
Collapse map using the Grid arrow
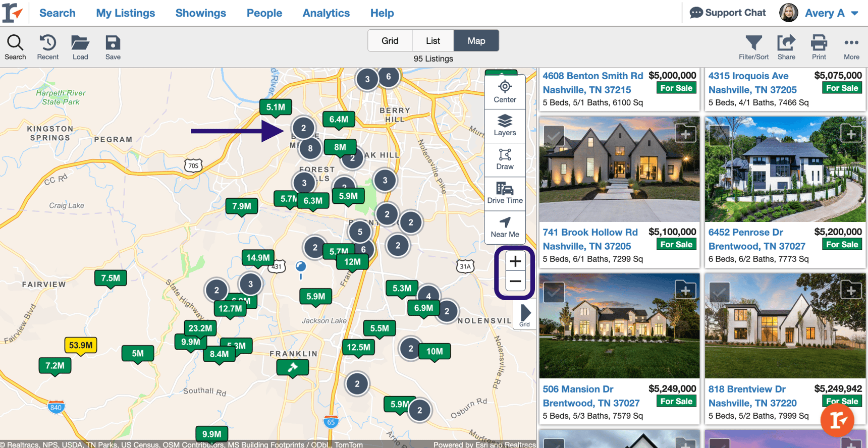coord(525,315)
